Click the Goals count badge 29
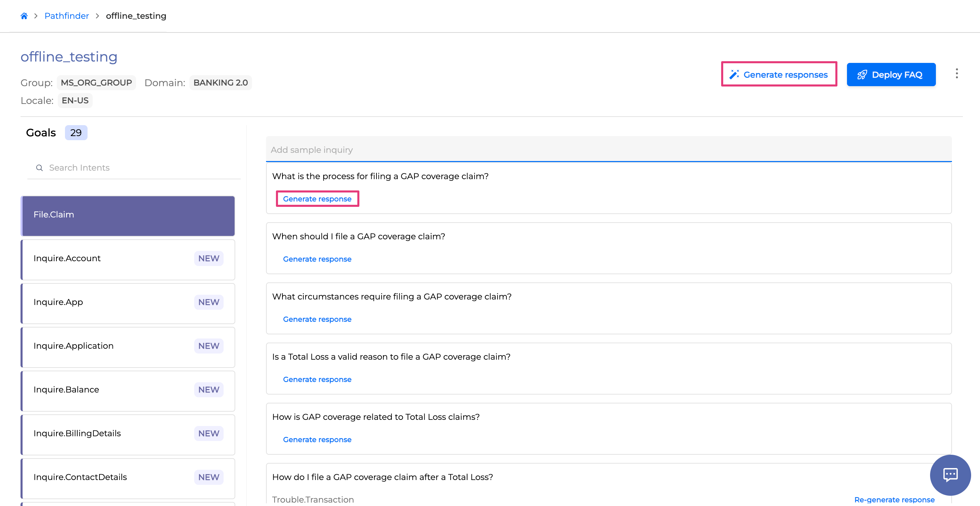The image size is (980, 506). coord(76,133)
